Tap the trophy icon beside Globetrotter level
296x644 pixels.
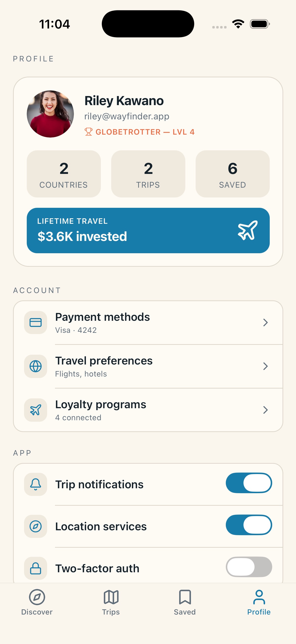[88, 132]
